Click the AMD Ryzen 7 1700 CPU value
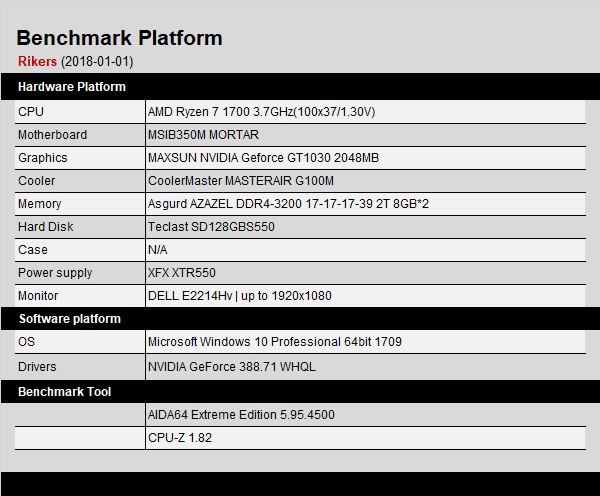Viewport: 600px width, 496px height. (261, 112)
